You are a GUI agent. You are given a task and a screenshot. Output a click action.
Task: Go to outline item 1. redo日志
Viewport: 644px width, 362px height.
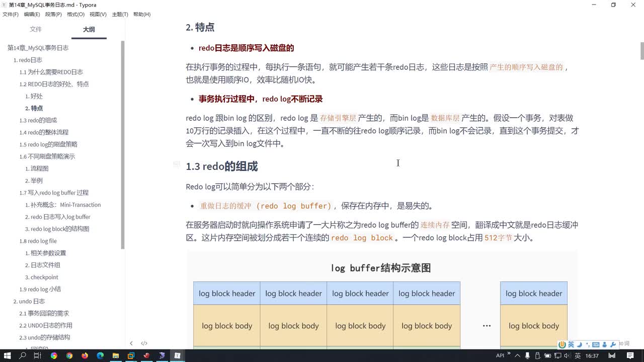click(x=28, y=60)
